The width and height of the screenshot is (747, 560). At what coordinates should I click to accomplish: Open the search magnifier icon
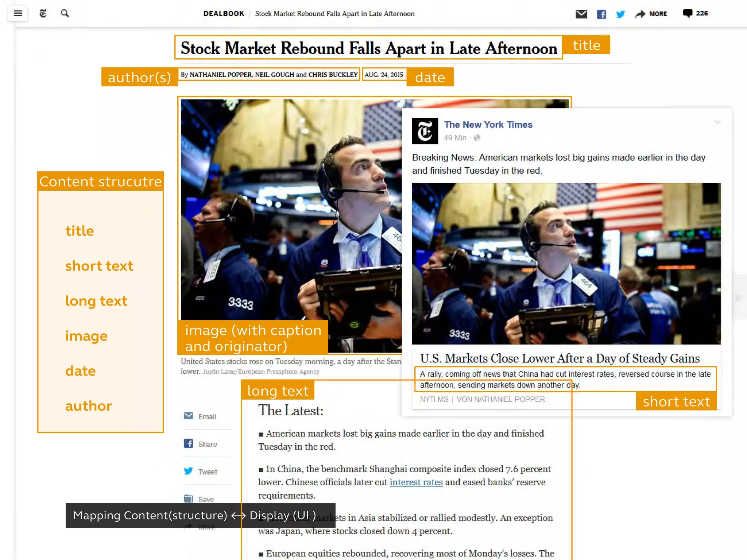(65, 13)
